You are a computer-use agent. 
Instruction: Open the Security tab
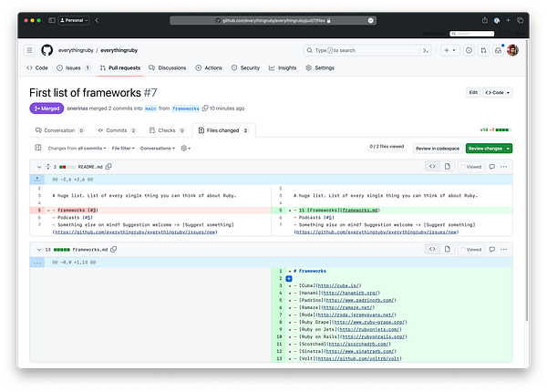pyautogui.click(x=245, y=67)
